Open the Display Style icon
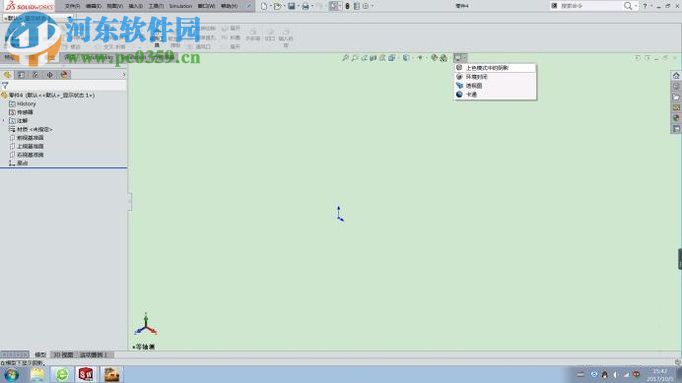682x383 pixels. coord(405,58)
